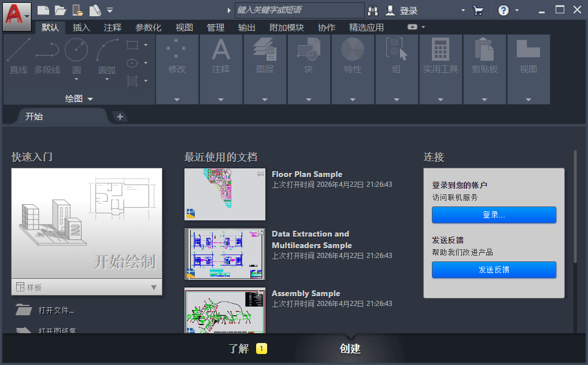The width and height of the screenshot is (588, 365).
Task: Open the 修改 ribbon panel
Action: tap(177, 69)
